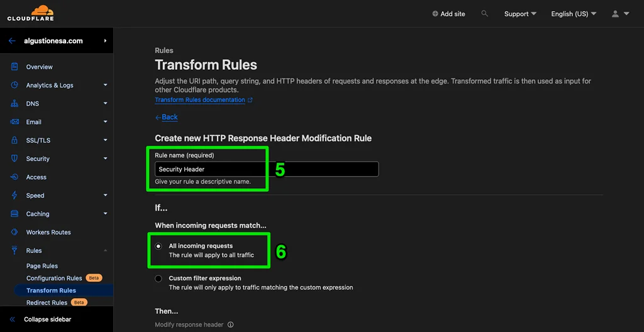
Task: Click the Cloudflare logo
Action: tap(30, 13)
